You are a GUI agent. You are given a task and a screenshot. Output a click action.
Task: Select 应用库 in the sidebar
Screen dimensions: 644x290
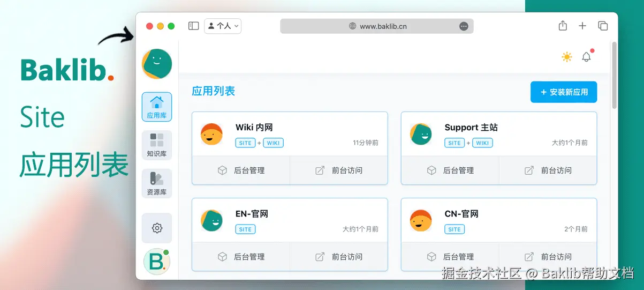click(157, 107)
